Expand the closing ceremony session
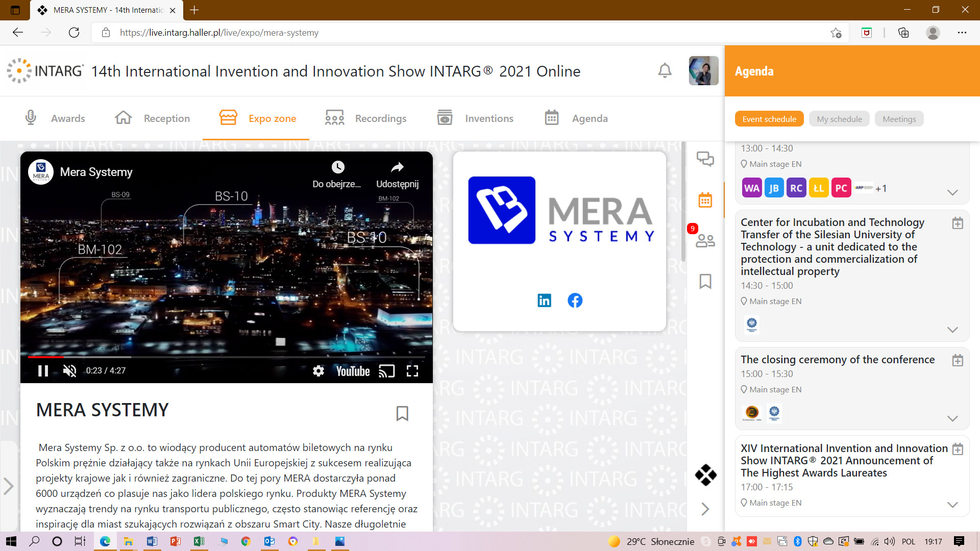The width and height of the screenshot is (980, 551). pyautogui.click(x=952, y=418)
